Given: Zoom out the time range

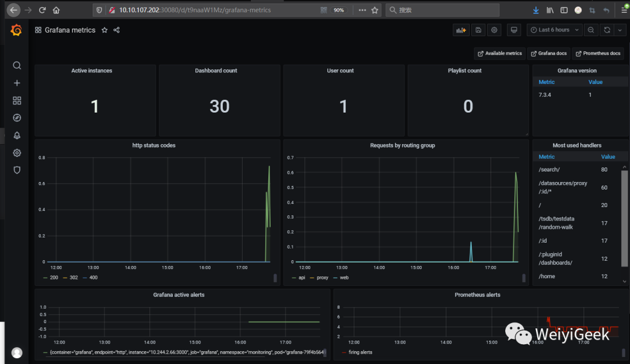Looking at the screenshot, I should [x=590, y=30].
